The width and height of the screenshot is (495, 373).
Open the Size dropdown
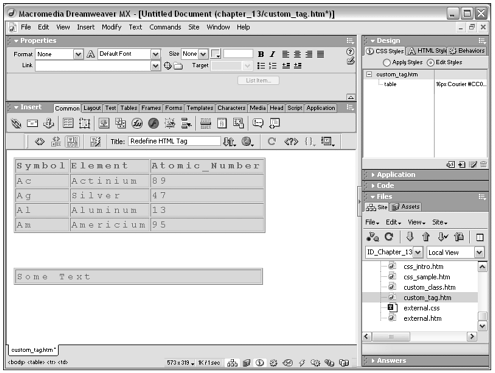coord(203,54)
